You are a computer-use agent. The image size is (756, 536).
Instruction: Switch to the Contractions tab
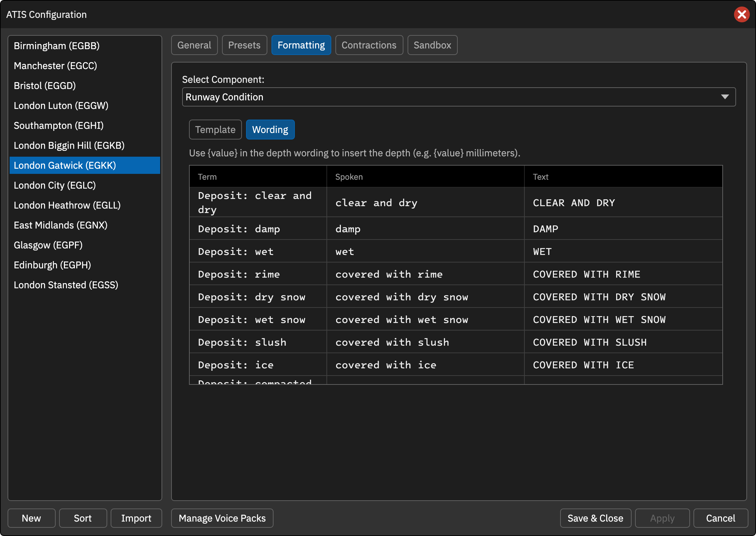pyautogui.click(x=369, y=45)
